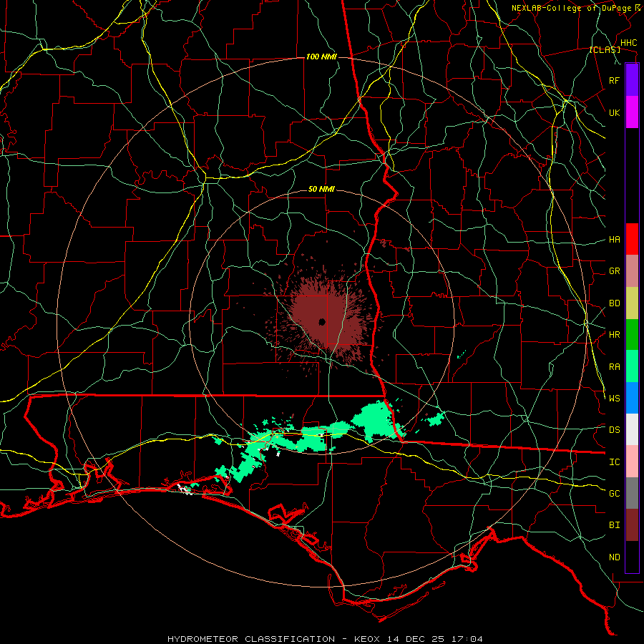Click the 50 NMI range ring label
The image size is (644, 644).
321,190
